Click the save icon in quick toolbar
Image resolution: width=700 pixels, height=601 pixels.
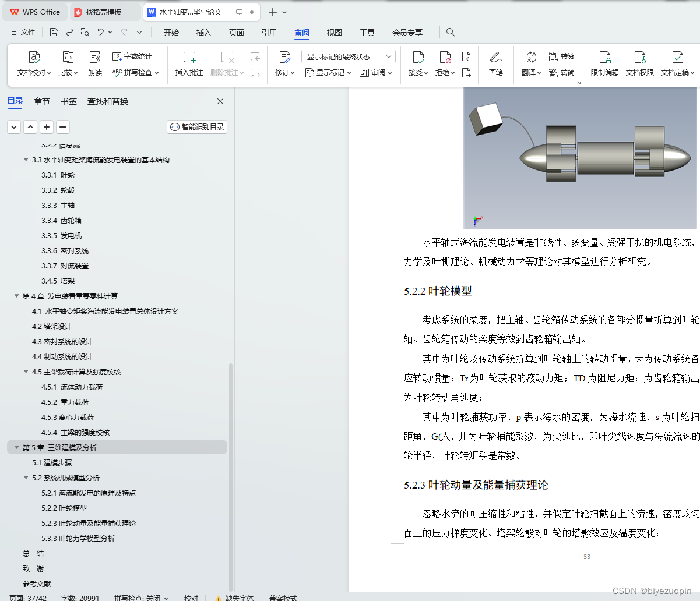pyautogui.click(x=54, y=32)
